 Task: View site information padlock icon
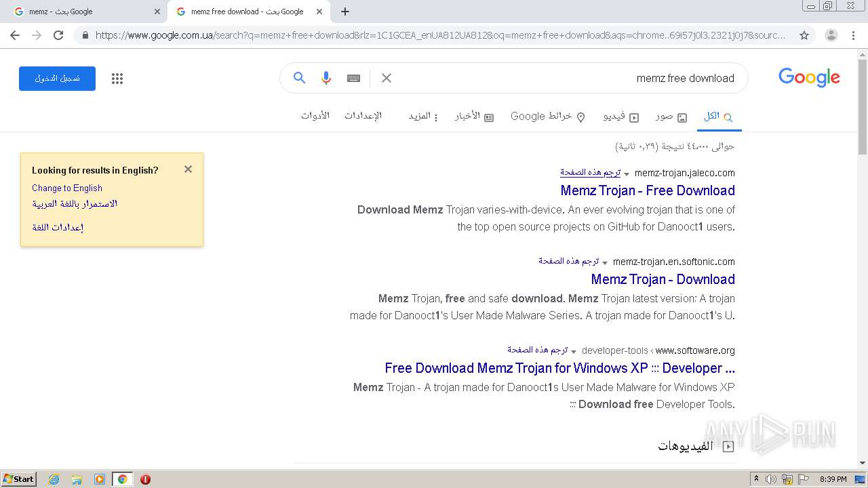tap(85, 35)
